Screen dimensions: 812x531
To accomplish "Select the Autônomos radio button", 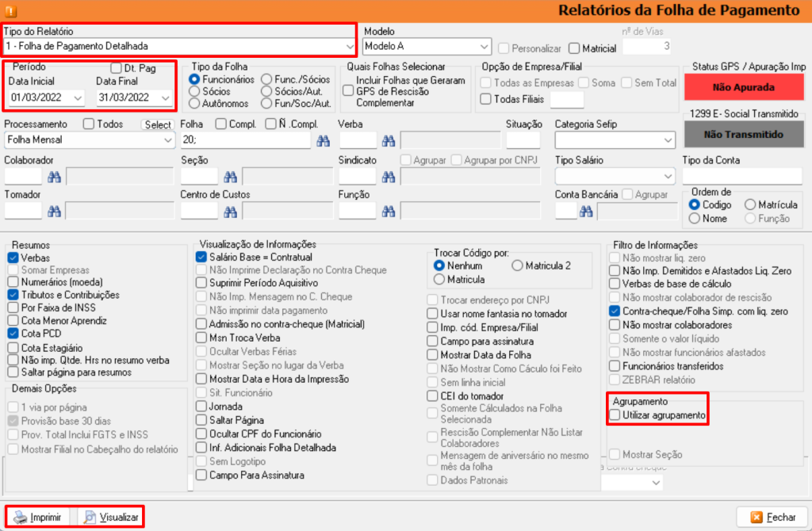I will (193, 104).
